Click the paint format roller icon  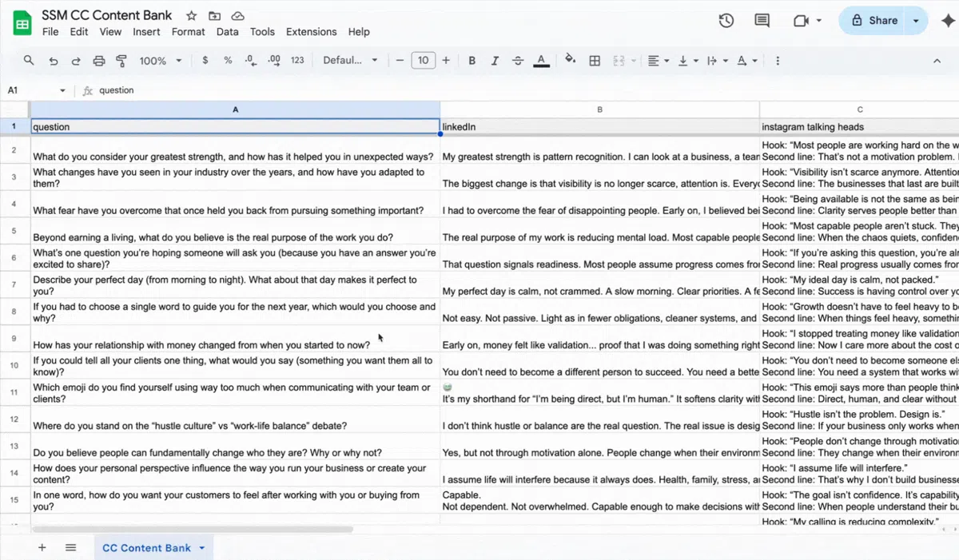pyautogui.click(x=122, y=61)
